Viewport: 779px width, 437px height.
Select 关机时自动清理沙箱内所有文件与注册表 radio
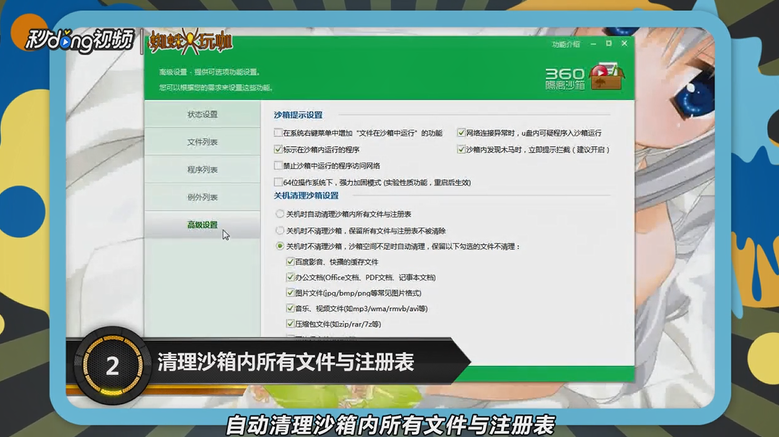pos(280,214)
